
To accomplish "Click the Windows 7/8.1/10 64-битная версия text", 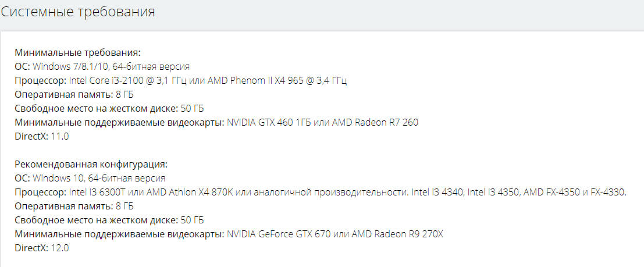I will tap(111, 66).
